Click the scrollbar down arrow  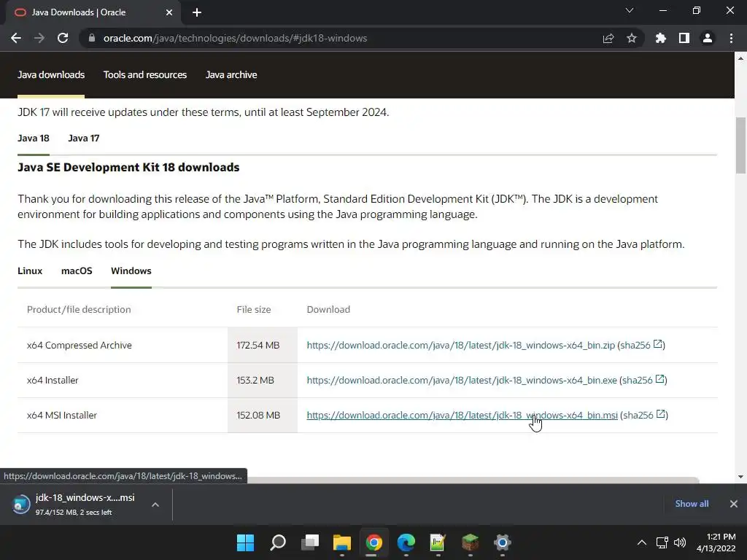coord(741,477)
